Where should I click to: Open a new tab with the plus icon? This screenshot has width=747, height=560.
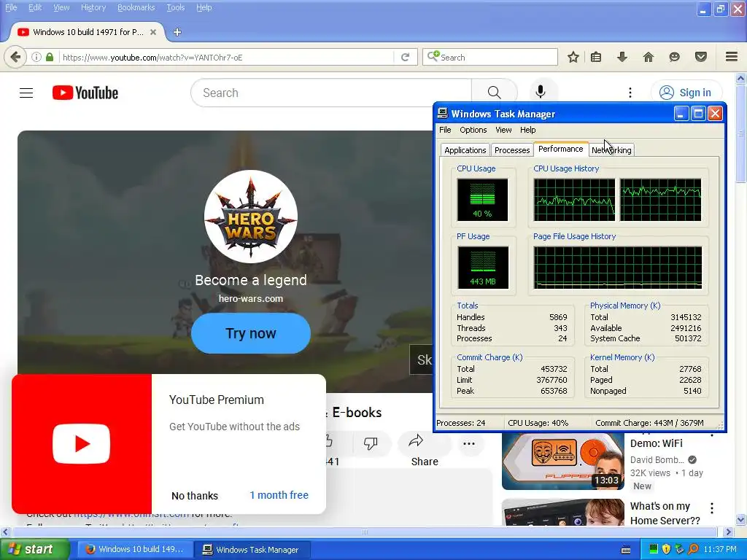[x=177, y=32]
